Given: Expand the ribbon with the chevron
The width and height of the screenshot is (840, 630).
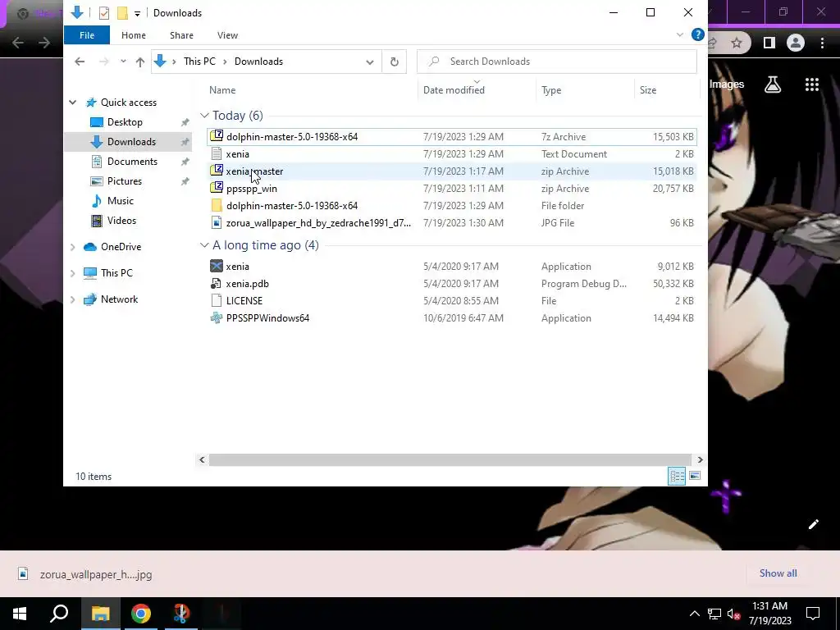Looking at the screenshot, I should (680, 34).
